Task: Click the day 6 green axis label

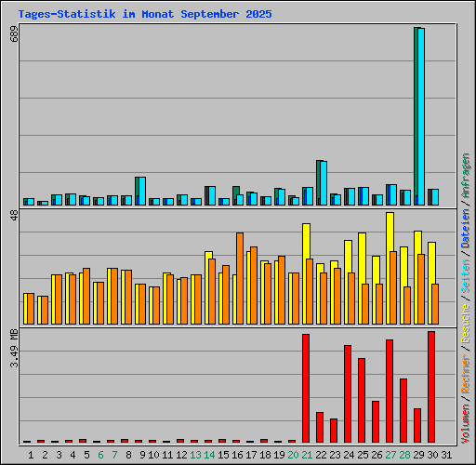Action: pos(100,455)
